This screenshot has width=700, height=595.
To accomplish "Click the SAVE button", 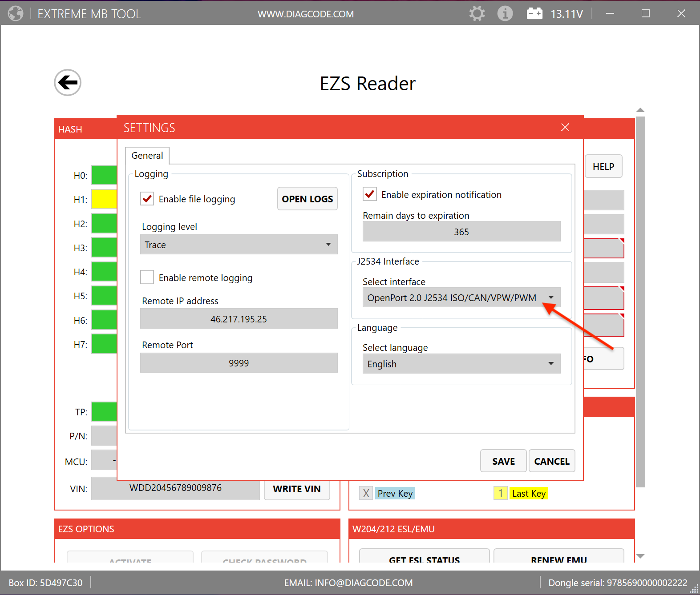I will pos(503,461).
